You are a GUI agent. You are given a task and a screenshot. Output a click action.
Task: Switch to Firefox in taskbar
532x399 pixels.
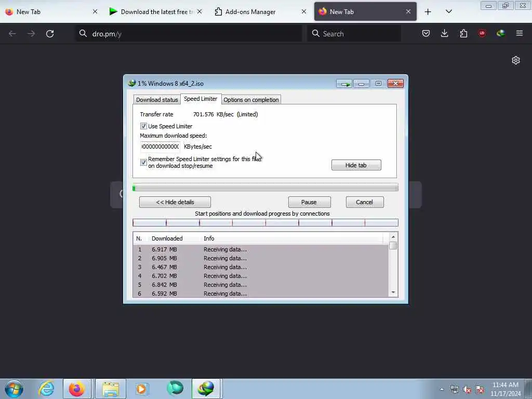pyautogui.click(x=77, y=389)
